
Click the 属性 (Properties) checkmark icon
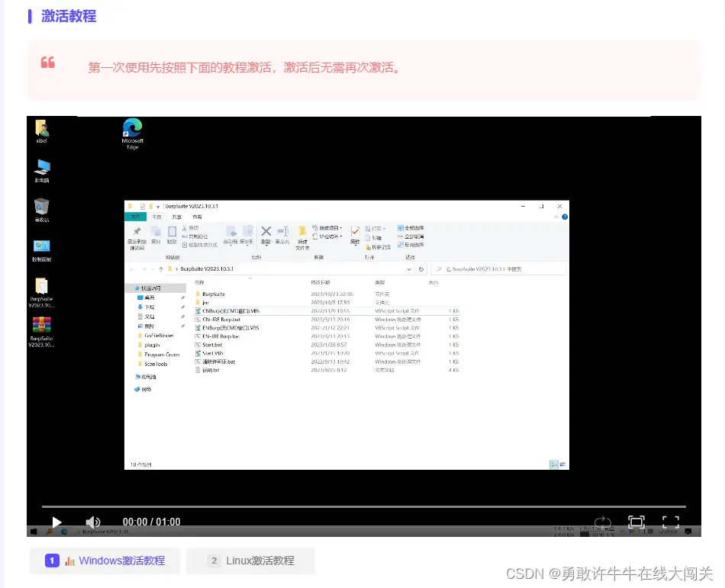pyautogui.click(x=355, y=235)
